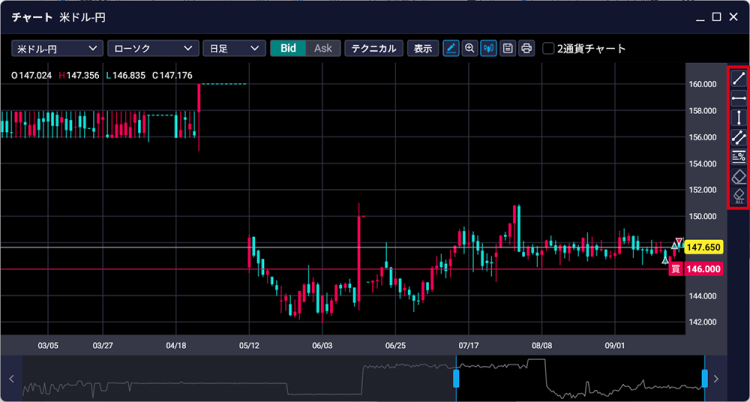This screenshot has height=402, width=750.
Task: Click the erase ALL drawings icon
Action: point(739,195)
